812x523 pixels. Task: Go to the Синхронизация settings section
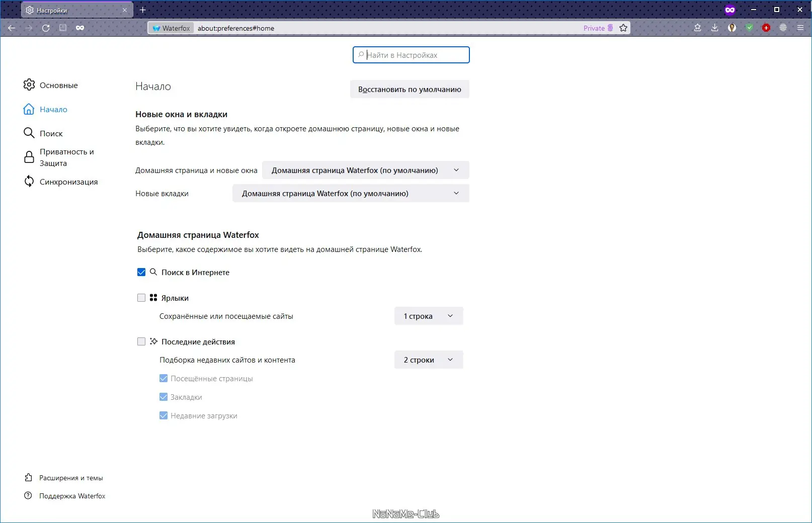click(x=69, y=182)
